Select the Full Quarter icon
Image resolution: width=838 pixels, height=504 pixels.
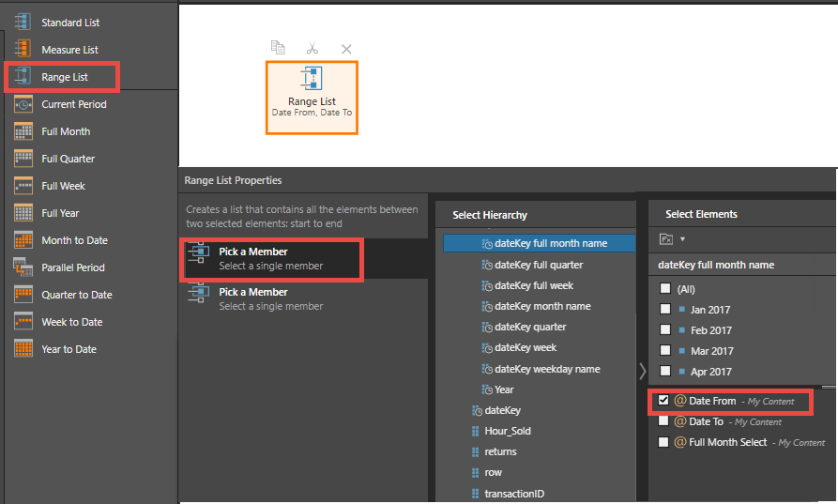point(23,159)
